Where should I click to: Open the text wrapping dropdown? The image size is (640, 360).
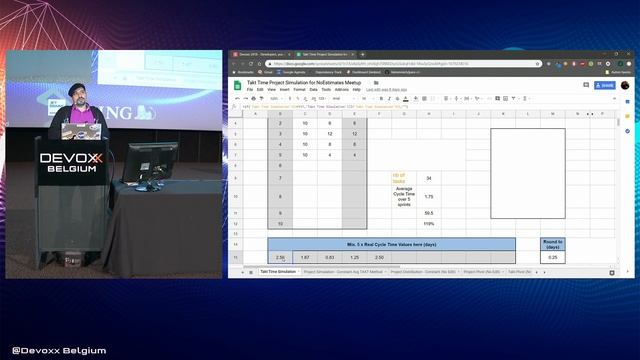click(x=467, y=98)
